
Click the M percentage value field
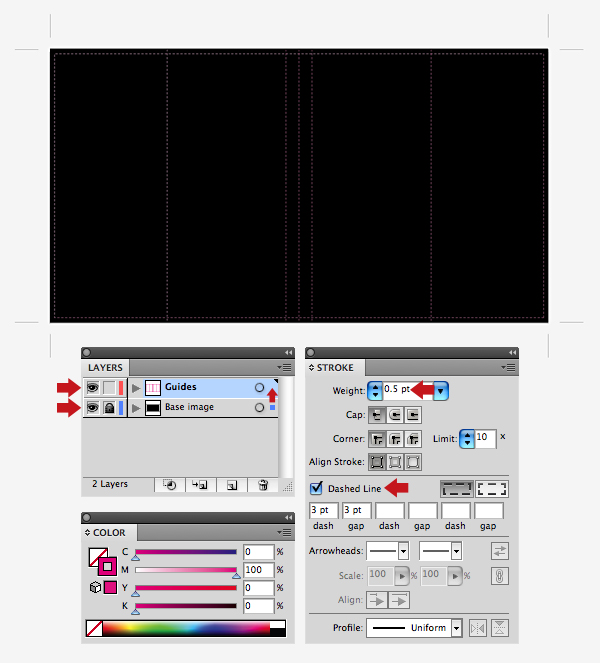click(258, 570)
